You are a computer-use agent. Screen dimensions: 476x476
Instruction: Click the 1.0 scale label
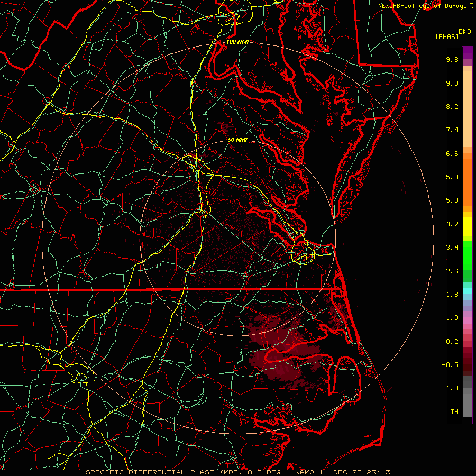click(x=452, y=318)
